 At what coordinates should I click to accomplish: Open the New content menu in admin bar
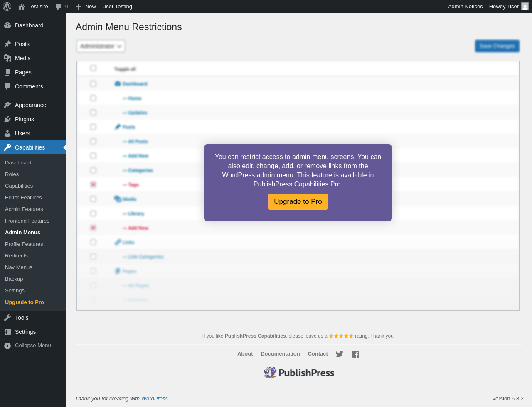pyautogui.click(x=86, y=7)
